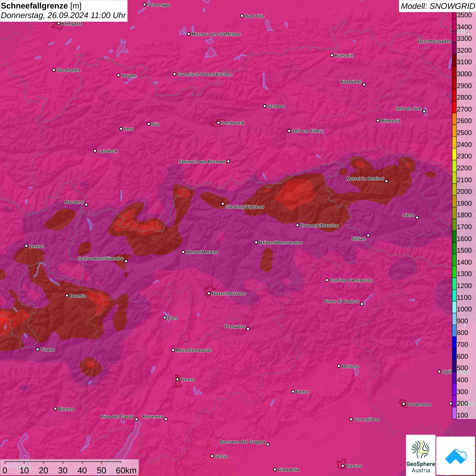Click the 'Modell: SNOWGRID' label

click(x=438, y=6)
